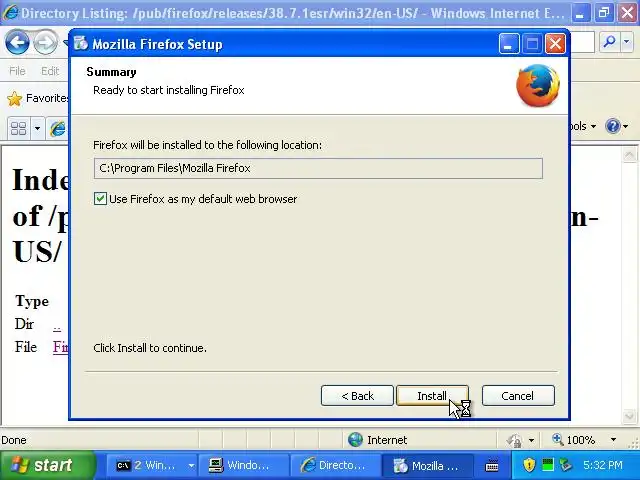The height and width of the screenshot is (480, 640).
Task: Open the security status dropdown arrow
Action: [x=531, y=440]
